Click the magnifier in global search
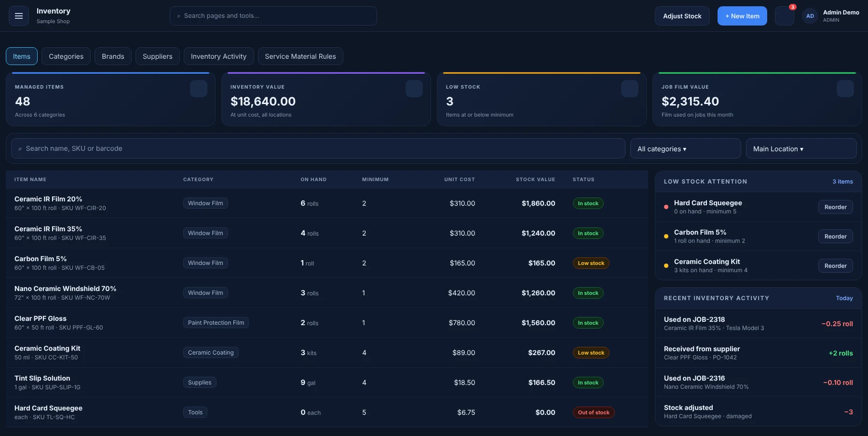 click(179, 16)
